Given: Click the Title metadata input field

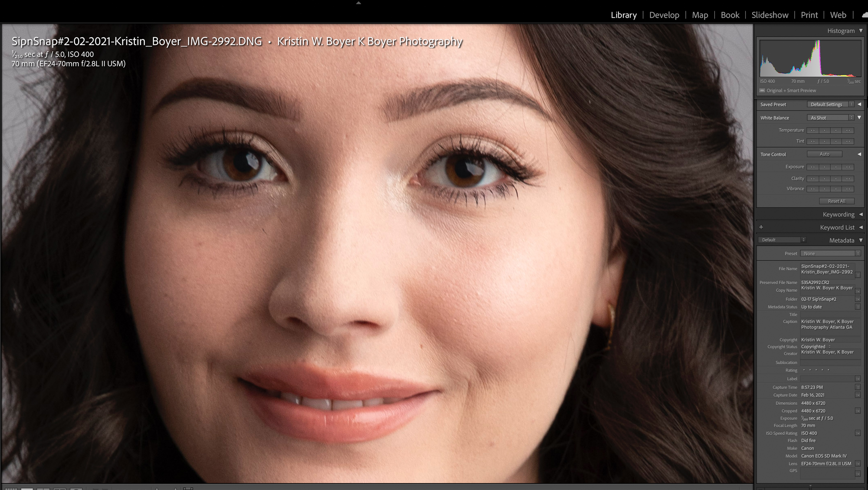Looking at the screenshot, I should (x=830, y=315).
